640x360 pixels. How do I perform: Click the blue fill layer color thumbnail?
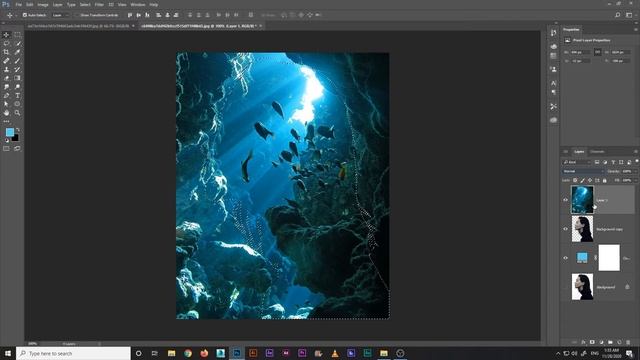click(582, 258)
